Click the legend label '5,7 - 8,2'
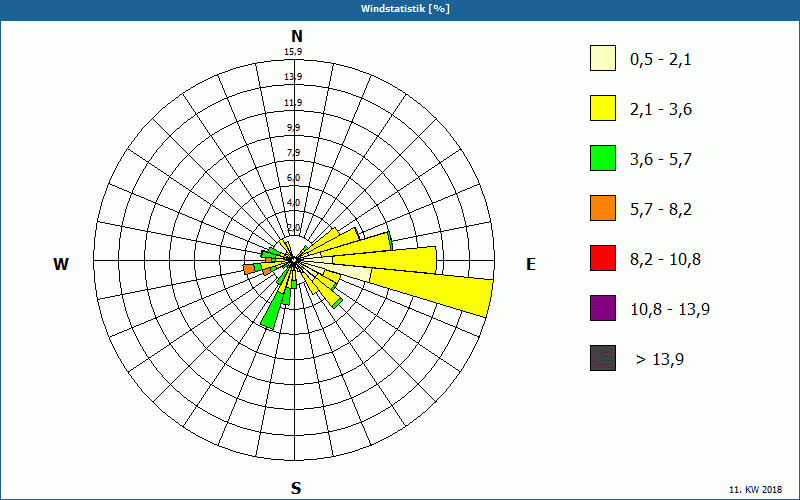This screenshot has width=800, height=500. 661,210
